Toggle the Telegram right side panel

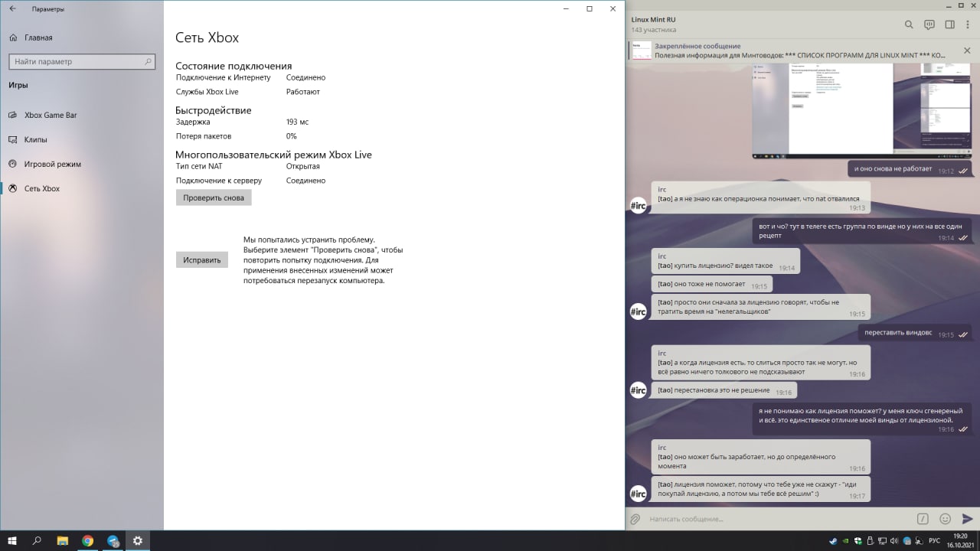pyautogui.click(x=949, y=24)
